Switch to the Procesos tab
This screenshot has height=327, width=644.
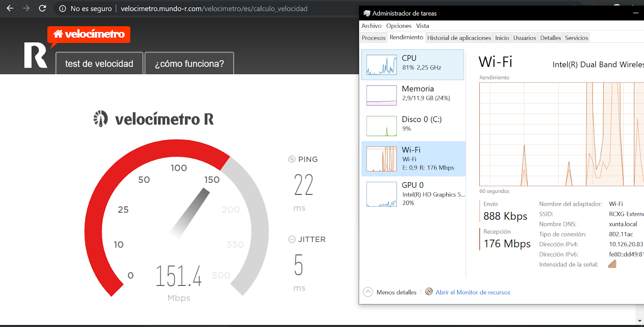(x=374, y=38)
